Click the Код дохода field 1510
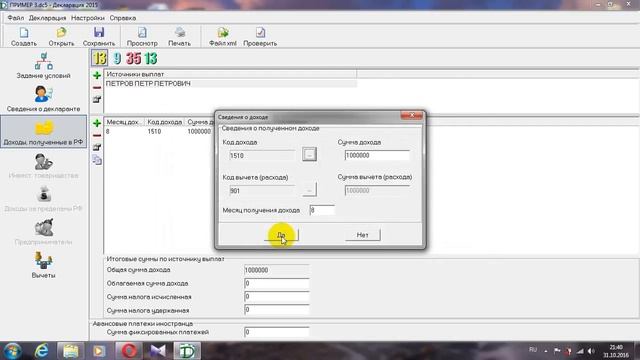640x360 pixels. click(262, 156)
